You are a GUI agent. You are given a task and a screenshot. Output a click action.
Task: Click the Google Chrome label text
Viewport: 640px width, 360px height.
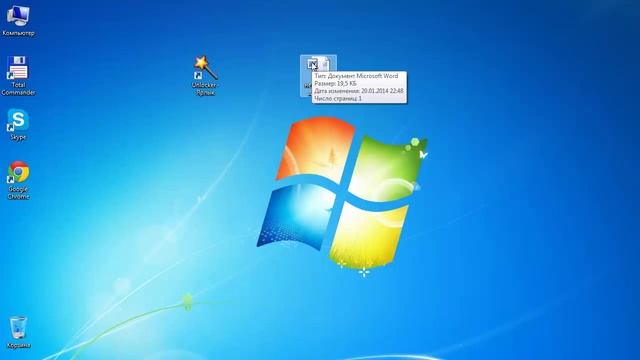tap(18, 193)
